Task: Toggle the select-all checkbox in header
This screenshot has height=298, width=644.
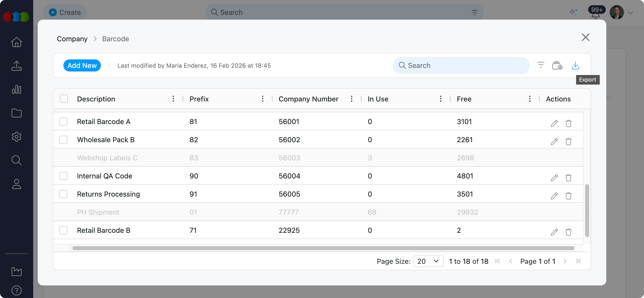Action: (64, 99)
